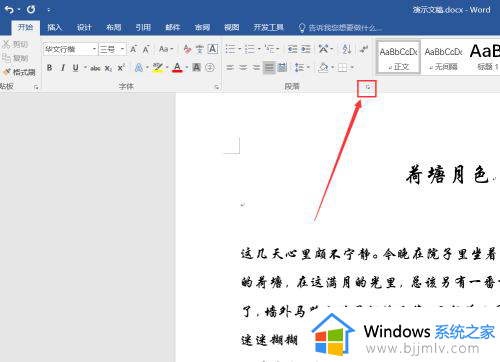Select the 无间隔 style
The height and width of the screenshot is (362, 500).
click(444, 57)
